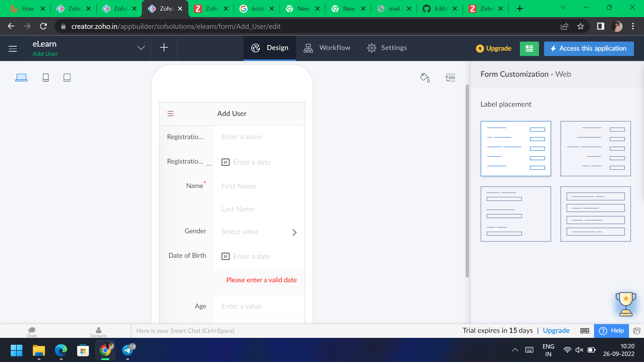Image resolution: width=644 pixels, height=362 pixels.
Task: Click the trophy gamification badge
Action: [x=626, y=304]
